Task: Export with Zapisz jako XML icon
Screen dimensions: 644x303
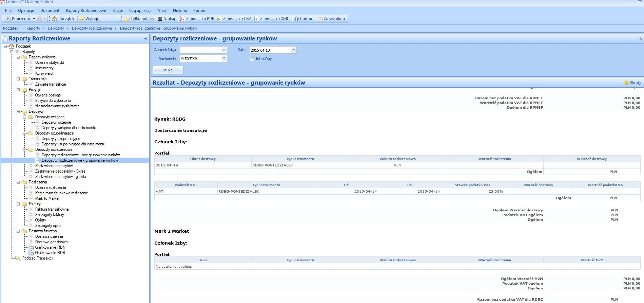Action: (256, 19)
